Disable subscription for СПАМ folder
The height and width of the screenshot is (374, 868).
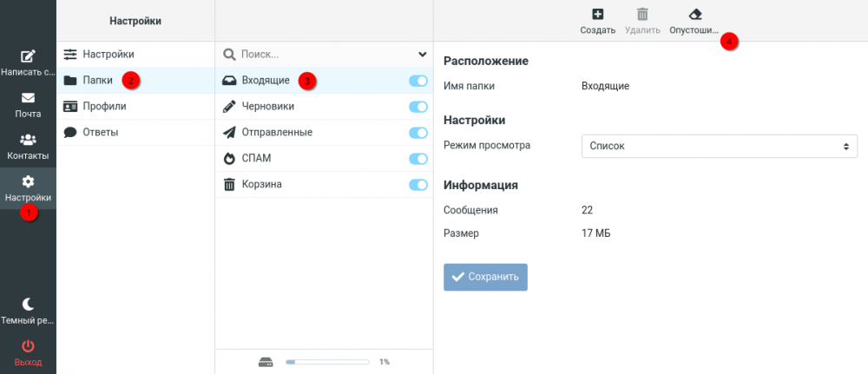tap(418, 159)
